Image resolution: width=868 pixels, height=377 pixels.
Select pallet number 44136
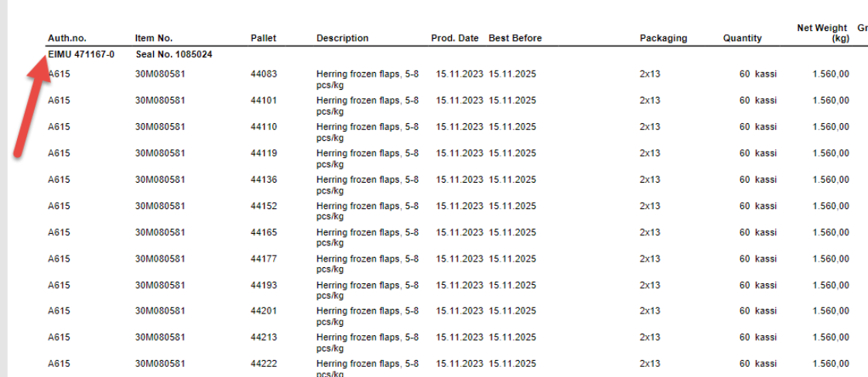(264, 180)
